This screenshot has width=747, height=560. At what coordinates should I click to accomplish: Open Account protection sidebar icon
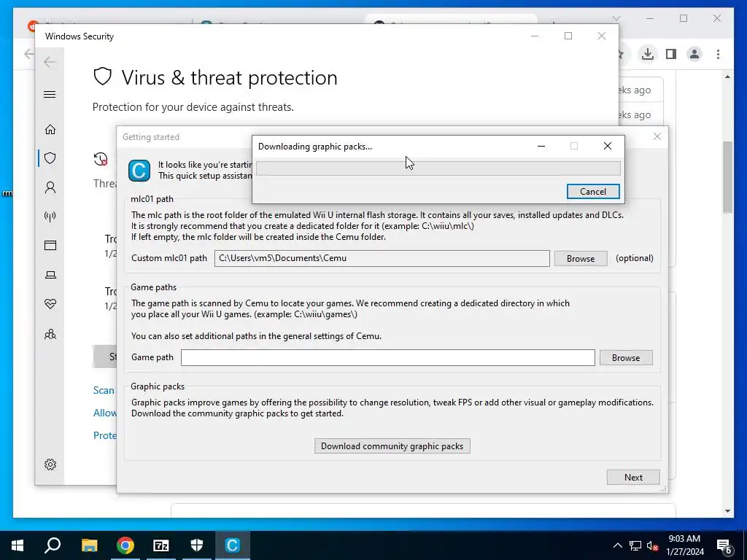50,187
